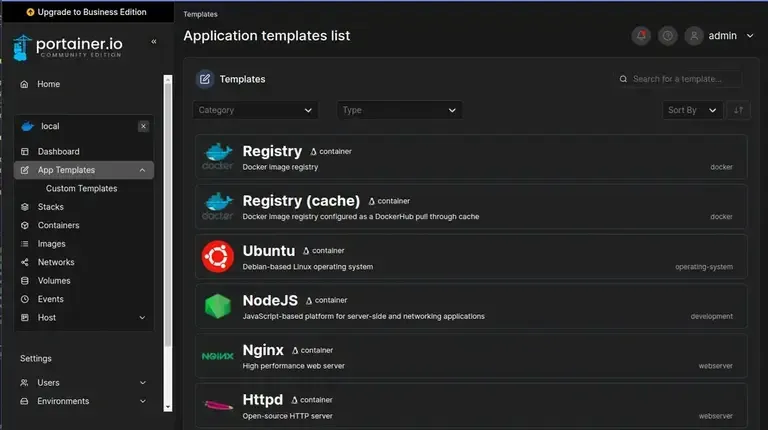Open the Sort By dropdown
The image size is (768, 430).
692,110
